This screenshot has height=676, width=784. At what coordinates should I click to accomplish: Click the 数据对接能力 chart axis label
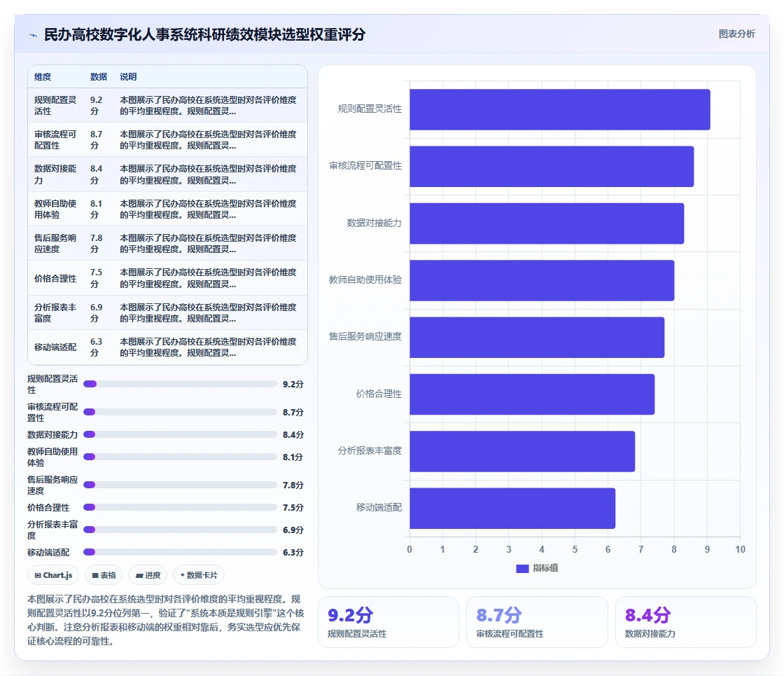coord(374,223)
